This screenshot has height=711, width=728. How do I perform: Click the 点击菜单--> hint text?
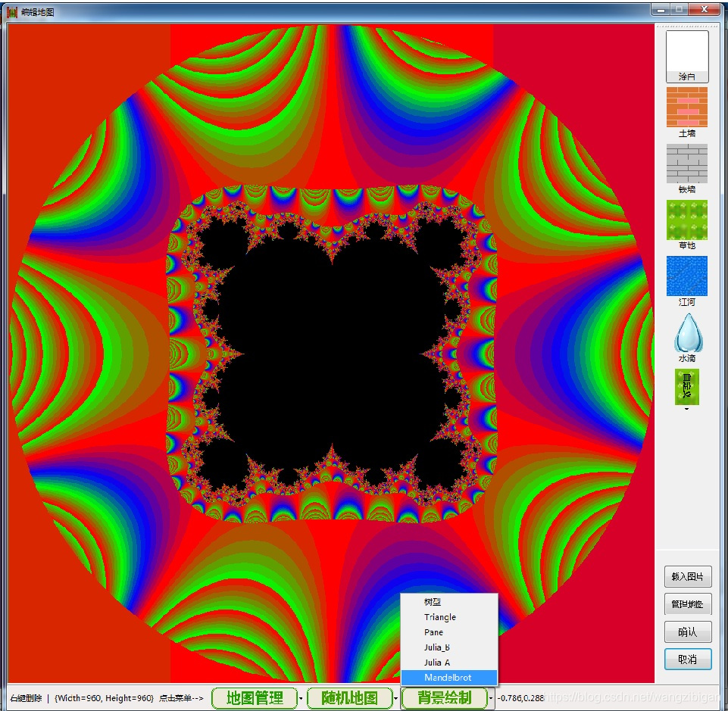pyautogui.click(x=181, y=698)
